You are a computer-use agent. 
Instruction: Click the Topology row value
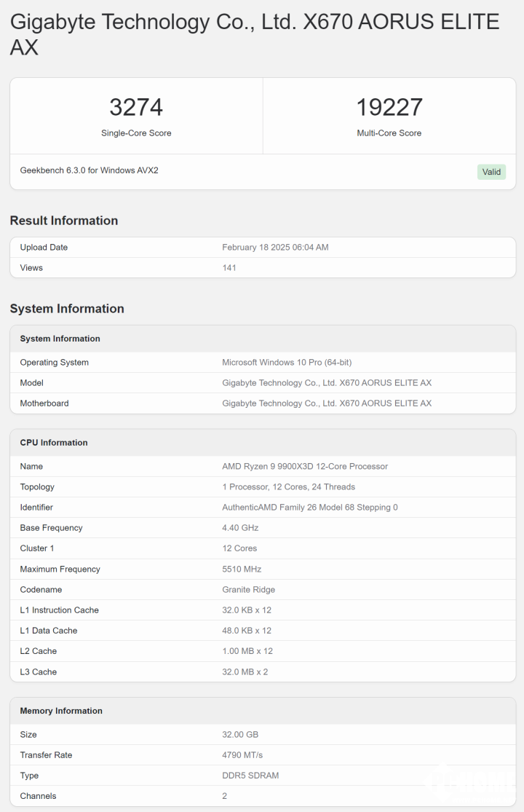click(289, 487)
